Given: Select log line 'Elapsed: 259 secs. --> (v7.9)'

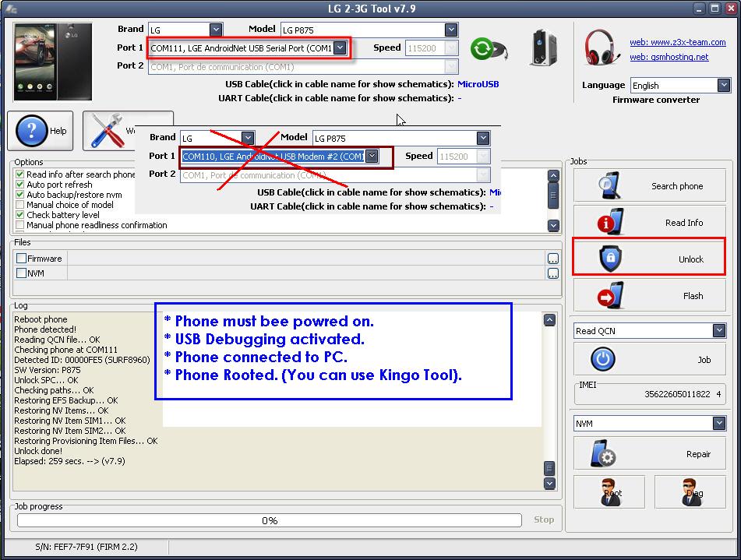Looking at the screenshot, I should [x=69, y=461].
